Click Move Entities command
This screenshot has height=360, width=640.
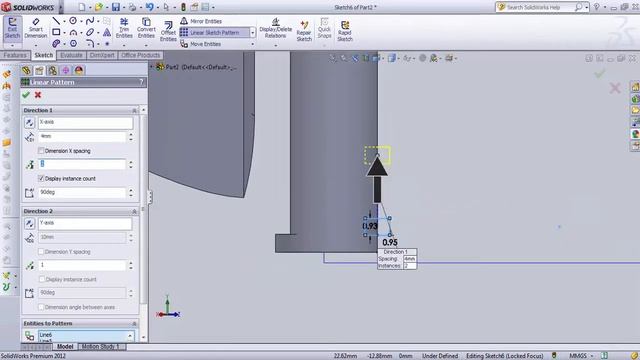pos(201,44)
